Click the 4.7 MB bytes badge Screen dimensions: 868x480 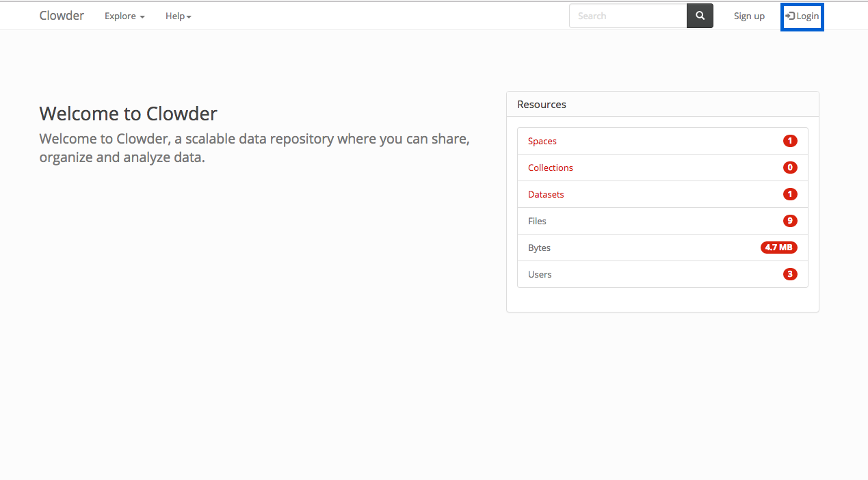(x=778, y=248)
